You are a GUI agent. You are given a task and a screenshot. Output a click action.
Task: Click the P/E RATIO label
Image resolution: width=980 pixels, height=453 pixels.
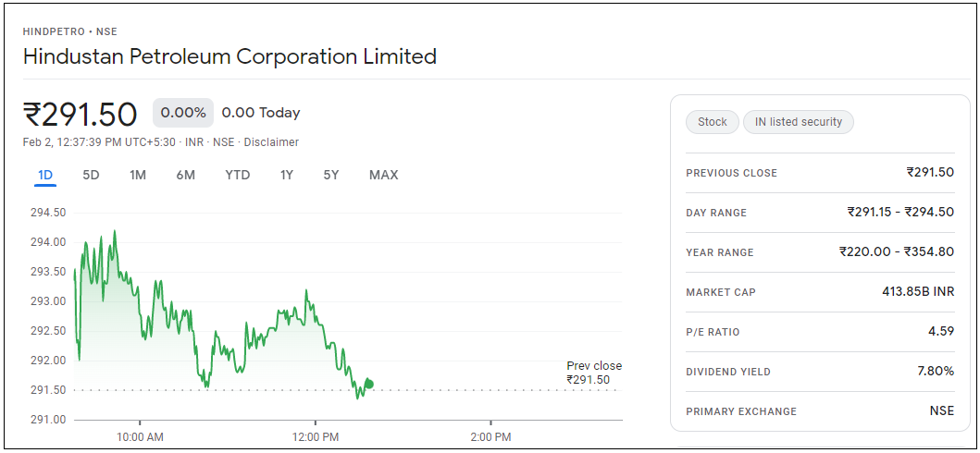tap(713, 332)
